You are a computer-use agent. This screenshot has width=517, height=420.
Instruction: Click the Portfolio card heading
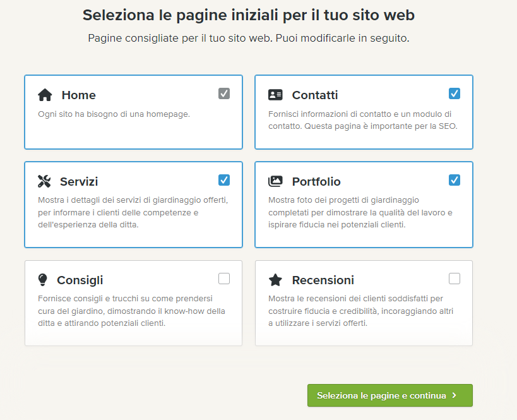pos(316,181)
